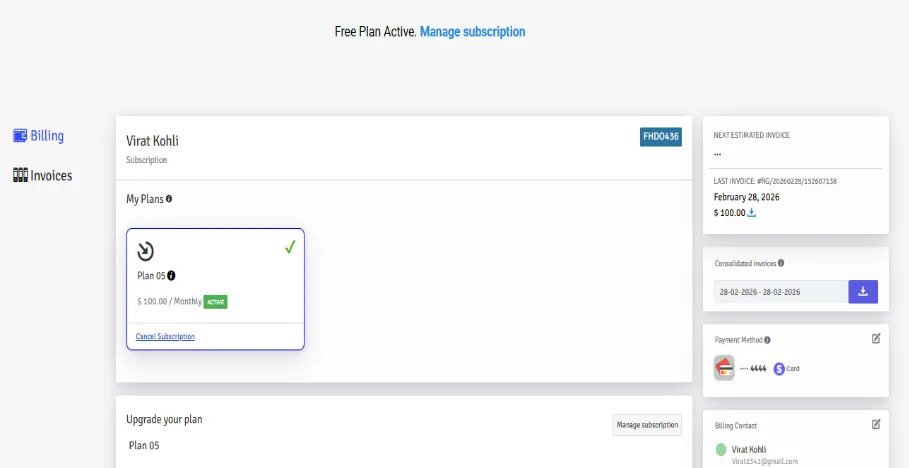Click info icon next to My Plans

click(169, 198)
